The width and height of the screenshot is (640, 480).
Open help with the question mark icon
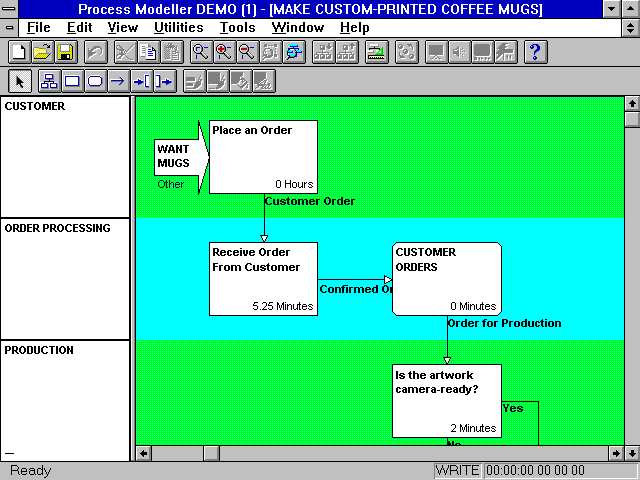[x=535, y=51]
